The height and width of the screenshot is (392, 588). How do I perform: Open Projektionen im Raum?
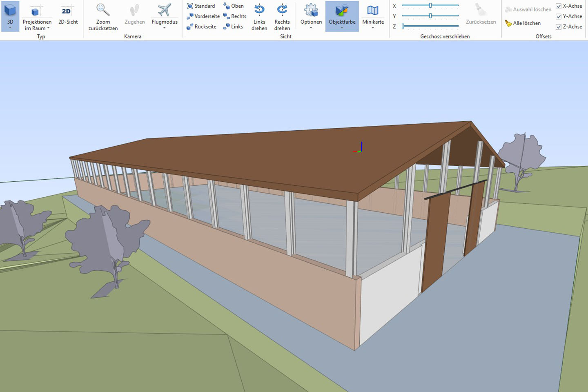[x=37, y=16]
